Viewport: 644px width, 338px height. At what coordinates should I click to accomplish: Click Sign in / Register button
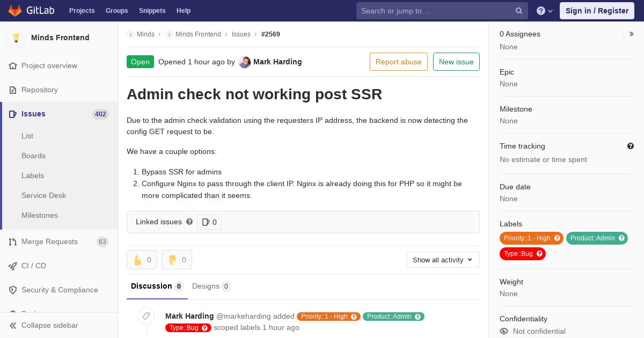click(597, 11)
